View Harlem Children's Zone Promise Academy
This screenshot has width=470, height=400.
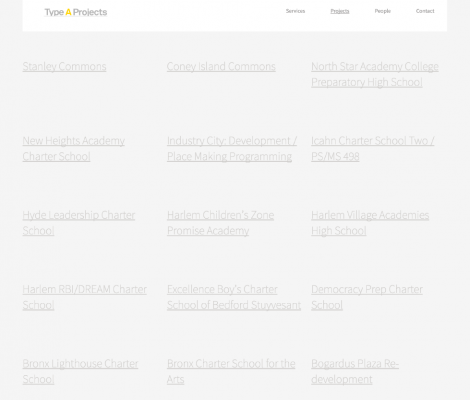(x=220, y=223)
